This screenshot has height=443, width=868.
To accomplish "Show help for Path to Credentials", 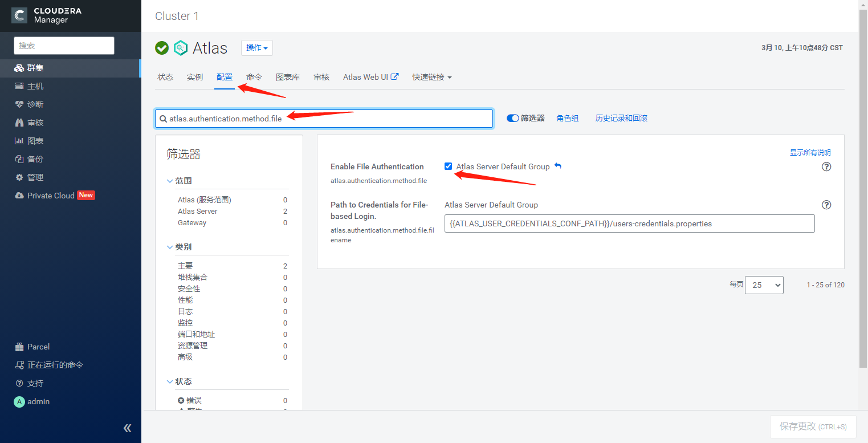I will 826,205.
